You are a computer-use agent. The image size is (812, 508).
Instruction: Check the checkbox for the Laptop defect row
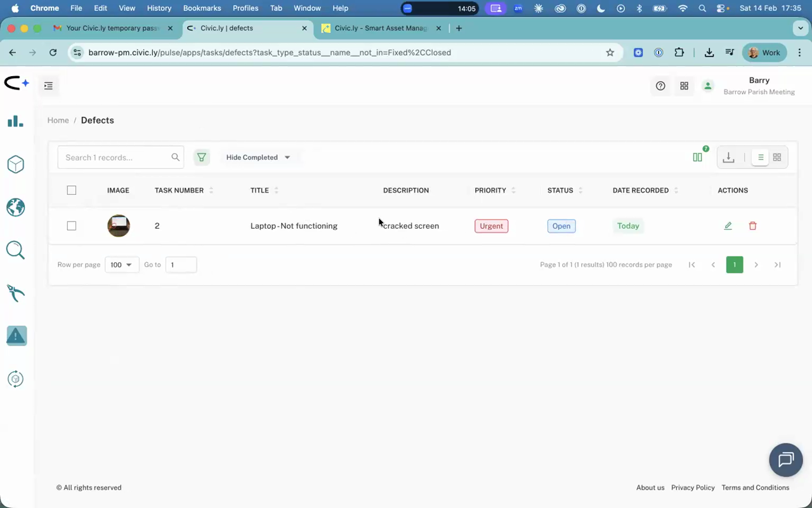click(x=71, y=225)
